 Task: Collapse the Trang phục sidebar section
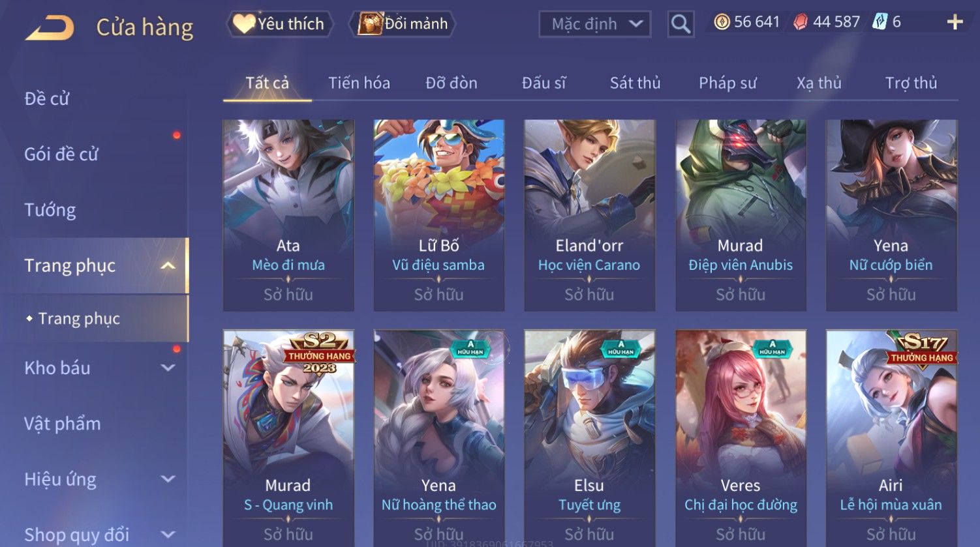coord(168,265)
